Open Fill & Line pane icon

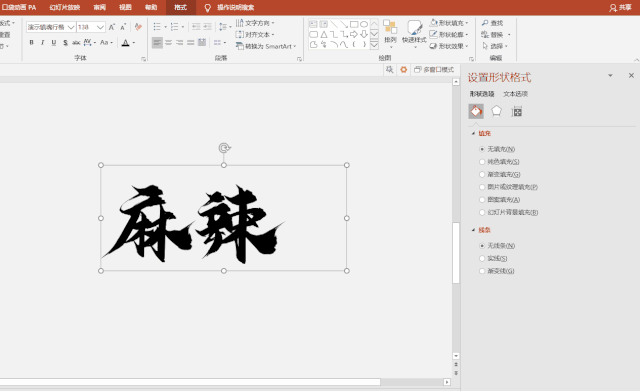[x=476, y=111]
